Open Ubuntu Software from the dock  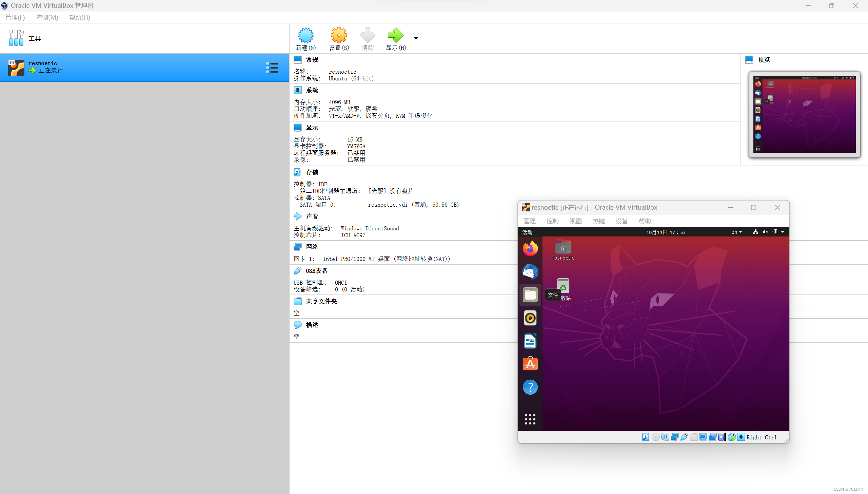click(x=530, y=363)
